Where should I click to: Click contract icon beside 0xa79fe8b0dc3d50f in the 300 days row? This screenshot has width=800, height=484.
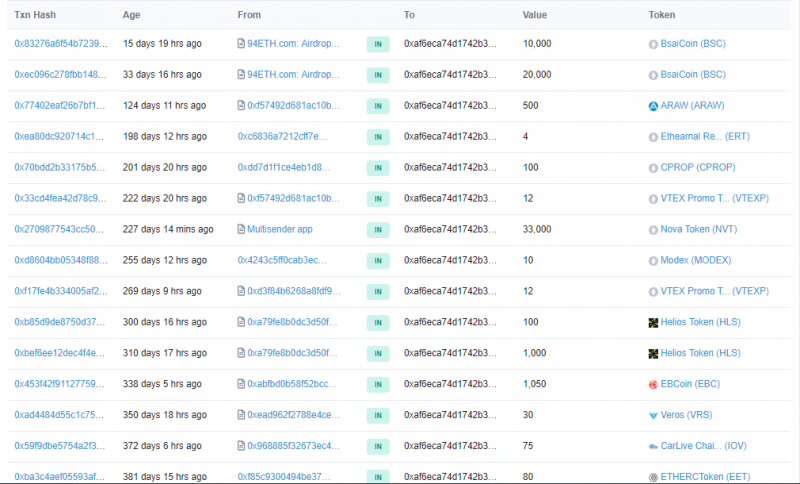point(241,322)
